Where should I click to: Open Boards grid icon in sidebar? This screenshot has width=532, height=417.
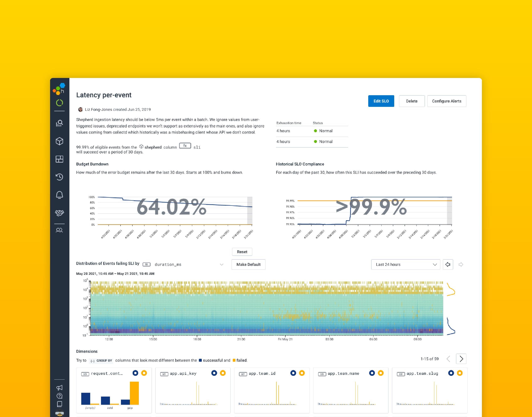(59, 159)
